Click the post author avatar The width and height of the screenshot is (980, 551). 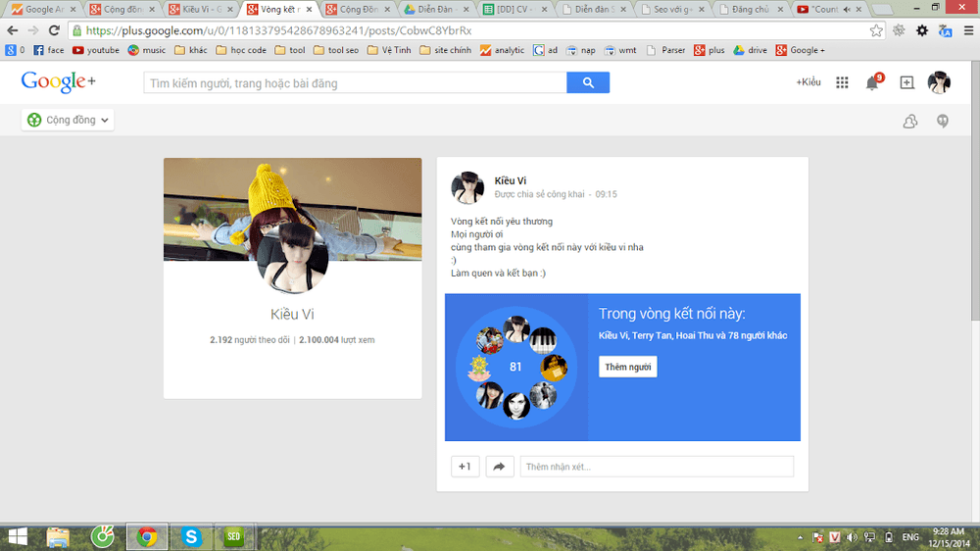[467, 187]
